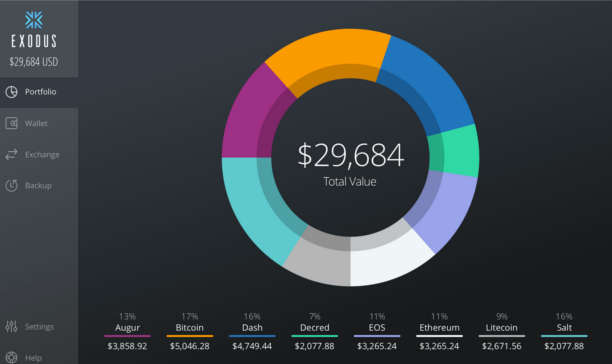Screen dimensions: 612x364
Task: Click the teal color bar under Salt
Action: pos(564,336)
